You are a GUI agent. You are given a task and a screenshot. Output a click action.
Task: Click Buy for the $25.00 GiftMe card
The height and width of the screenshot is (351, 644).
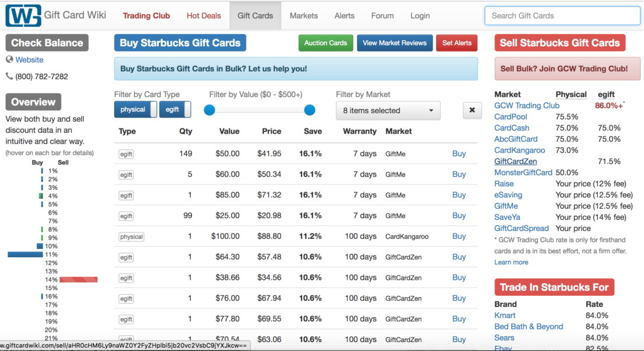coord(459,216)
